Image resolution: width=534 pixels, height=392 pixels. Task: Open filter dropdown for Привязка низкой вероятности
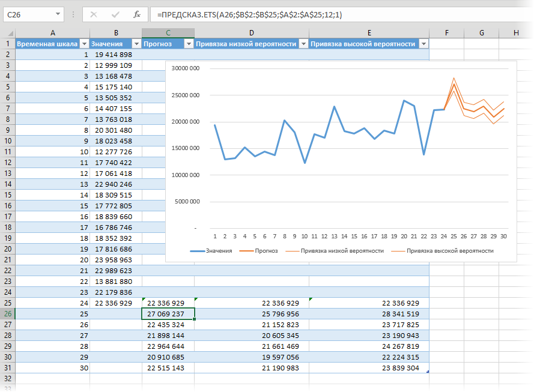(303, 44)
